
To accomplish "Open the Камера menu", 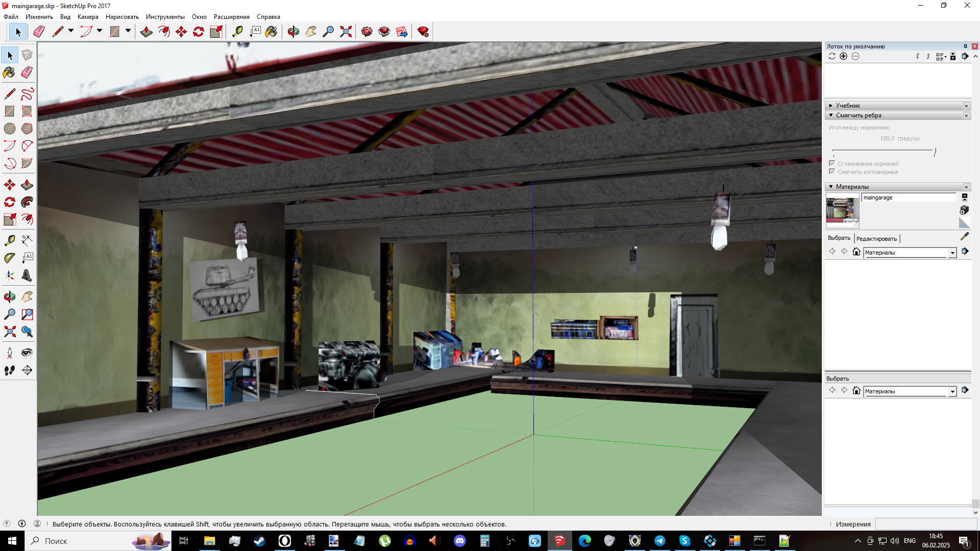I will (x=88, y=17).
